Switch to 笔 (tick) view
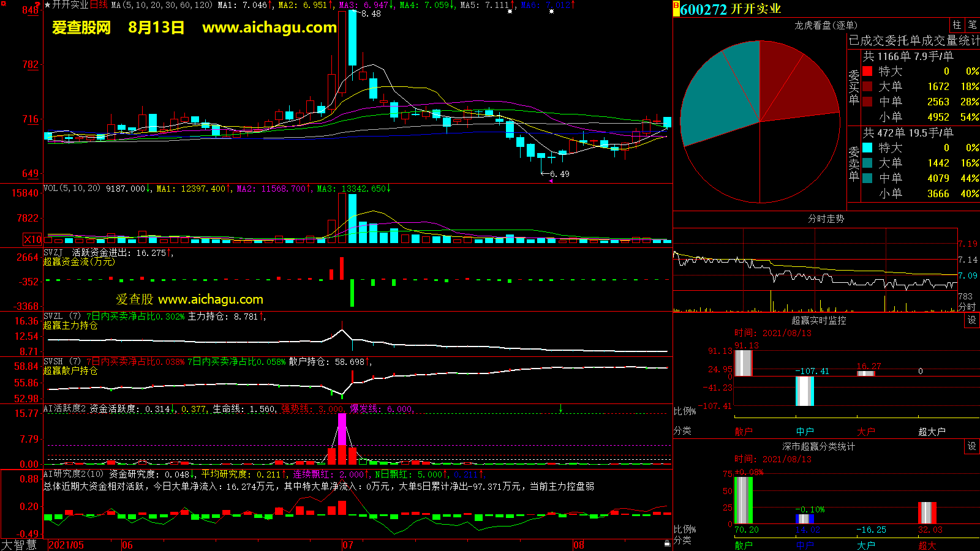The height and width of the screenshot is (551, 980). tap(972, 25)
